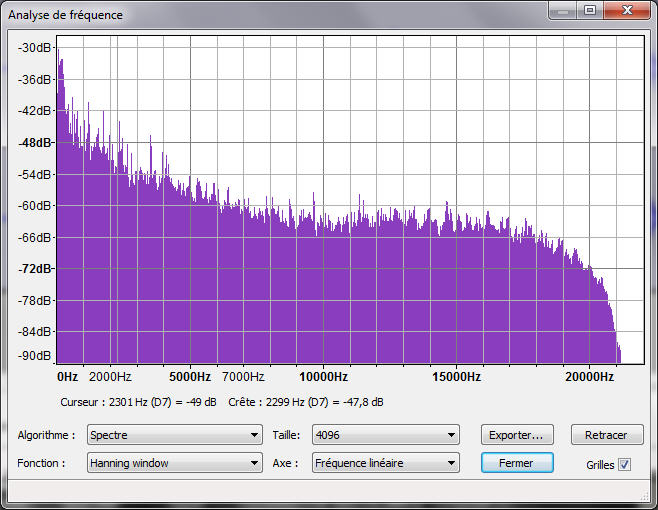Viewport: 658px width, 510px height.
Task: Click the 7000Hz frequency axis label
Action: tap(243, 377)
